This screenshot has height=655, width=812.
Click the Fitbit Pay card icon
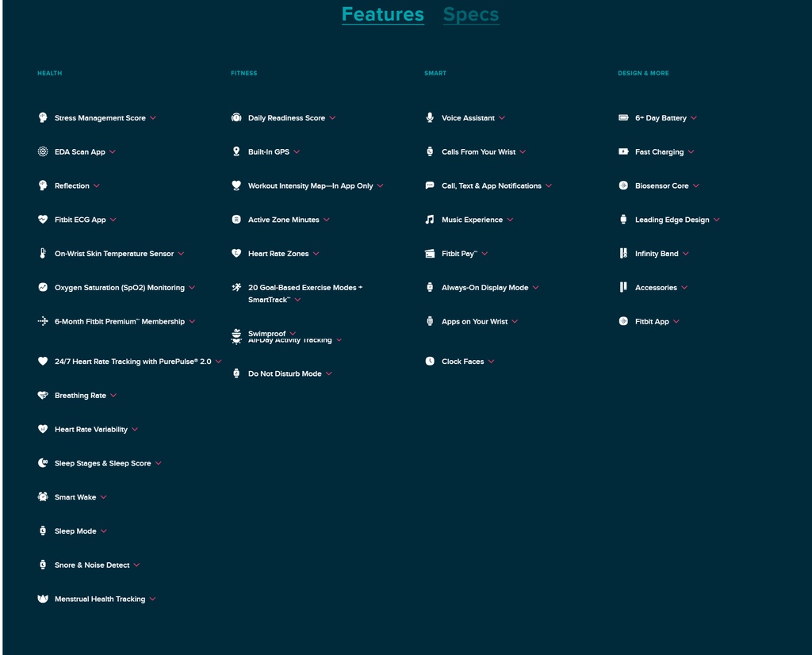tap(430, 253)
